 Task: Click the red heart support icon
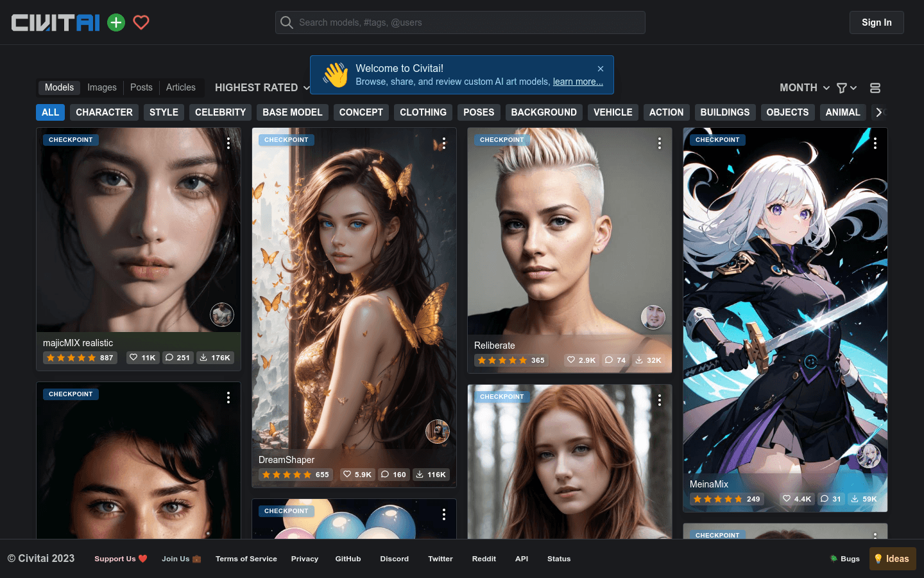[x=141, y=22]
